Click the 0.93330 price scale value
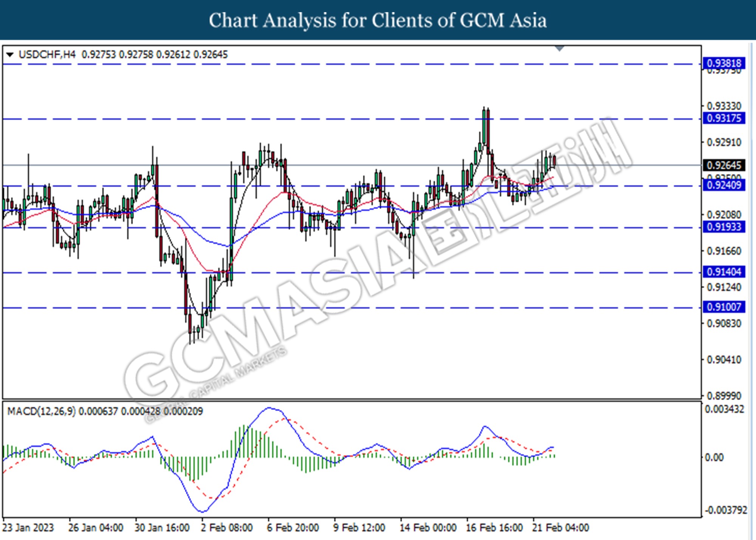 pos(724,106)
